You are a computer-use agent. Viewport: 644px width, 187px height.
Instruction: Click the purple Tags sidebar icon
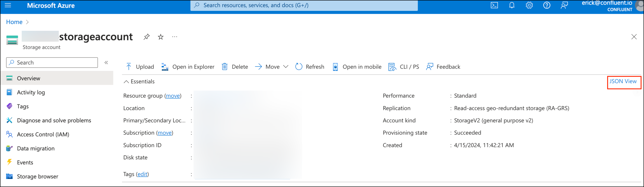point(9,106)
